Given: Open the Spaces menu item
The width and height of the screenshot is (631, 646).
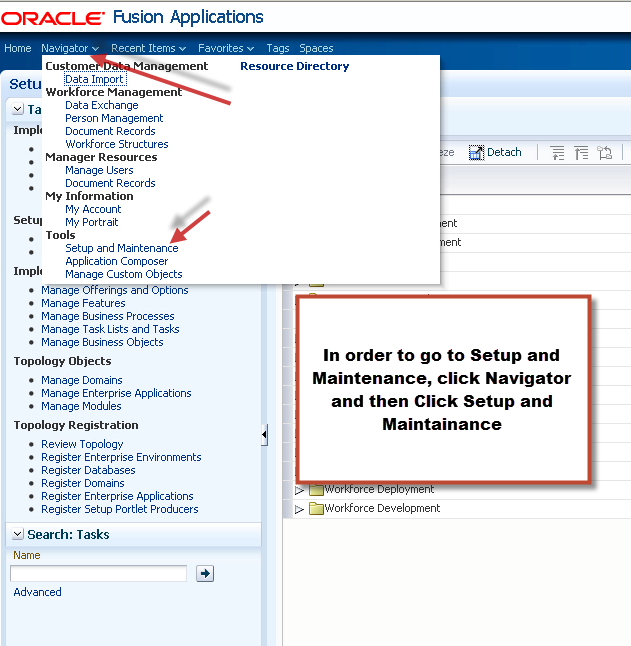Looking at the screenshot, I should tap(316, 48).
